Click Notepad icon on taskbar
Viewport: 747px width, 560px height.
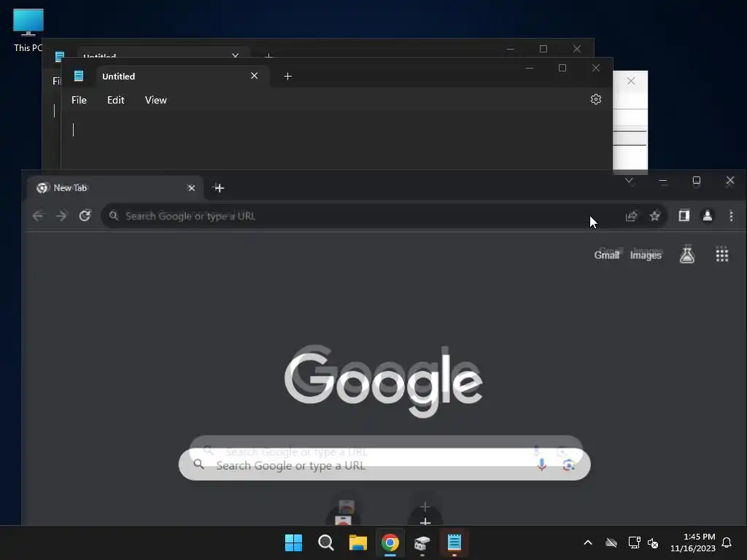pos(454,542)
